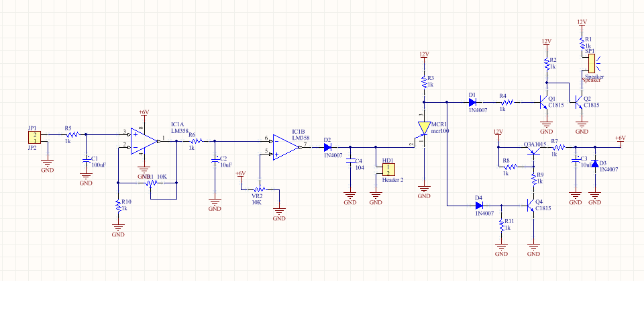Click the '104' value of C4
Image resolution: width=644 pixels, height=309 pixels.
click(x=360, y=168)
